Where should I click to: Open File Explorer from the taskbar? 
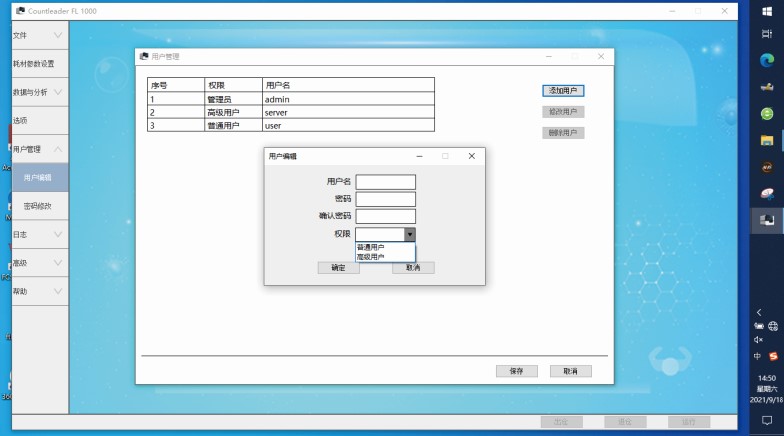point(767,140)
